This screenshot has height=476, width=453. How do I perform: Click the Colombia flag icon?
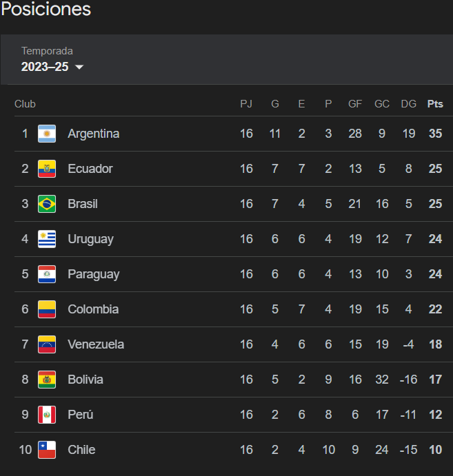click(47, 309)
